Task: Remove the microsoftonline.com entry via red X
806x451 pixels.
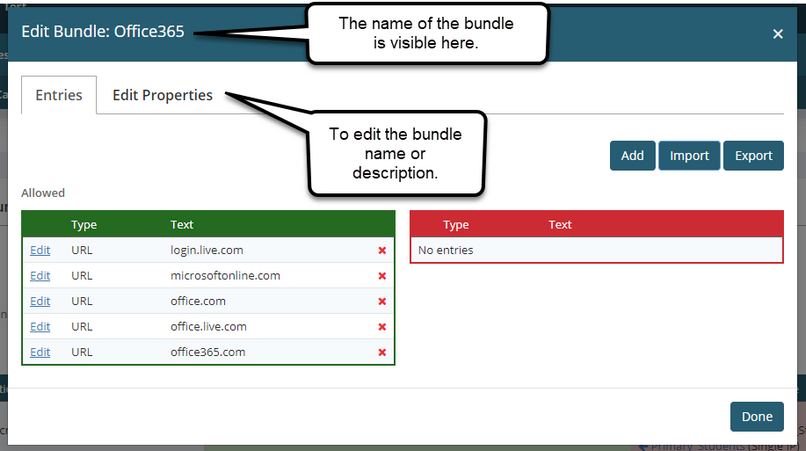Action: click(382, 276)
